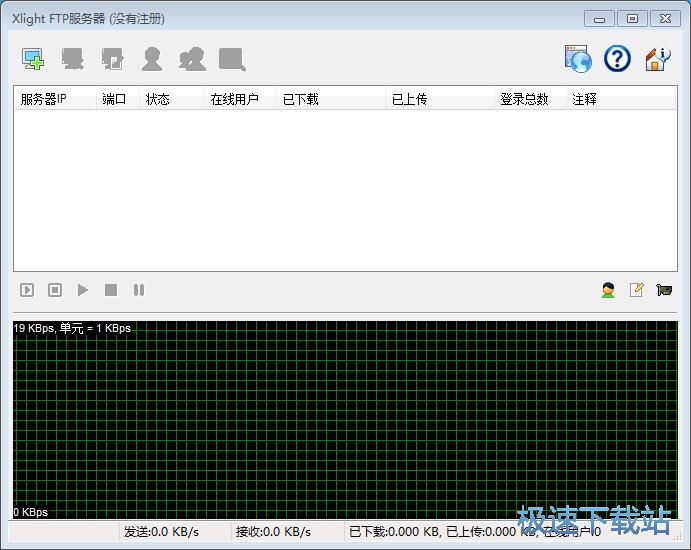The height and width of the screenshot is (550, 691).
Task: Click the greyed modify virtual server icon
Action: (x=112, y=59)
